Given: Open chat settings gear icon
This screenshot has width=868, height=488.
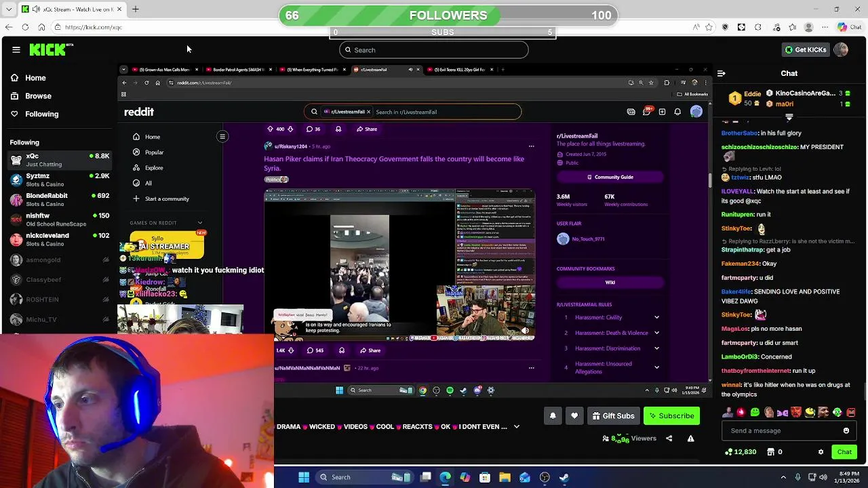Looking at the screenshot, I should pos(821,452).
